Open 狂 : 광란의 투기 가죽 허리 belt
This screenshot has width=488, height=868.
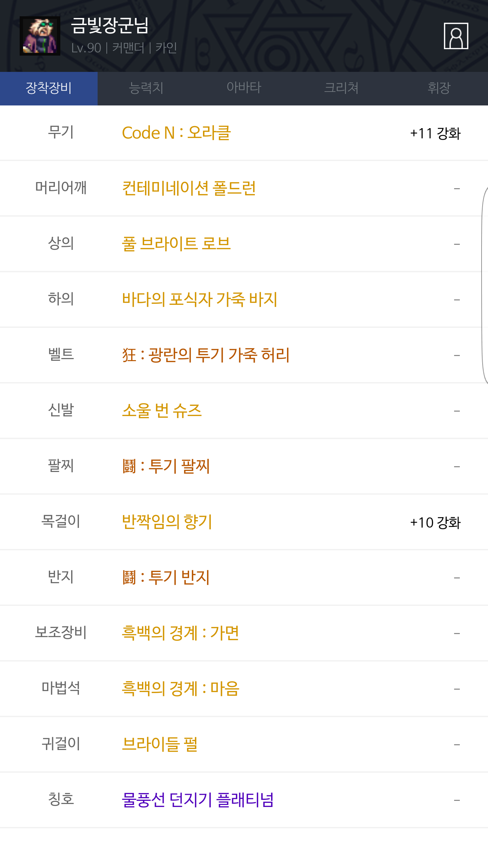(206, 355)
